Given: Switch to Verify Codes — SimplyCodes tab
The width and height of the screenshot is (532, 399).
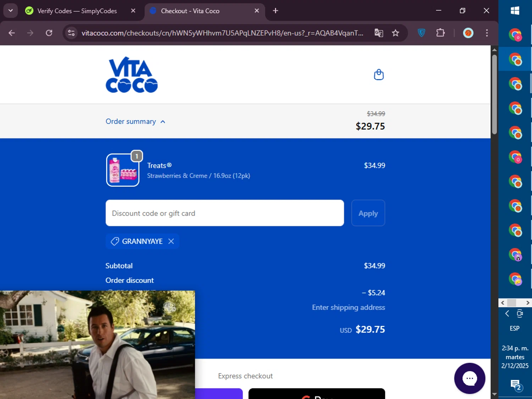Looking at the screenshot, I should (77, 11).
